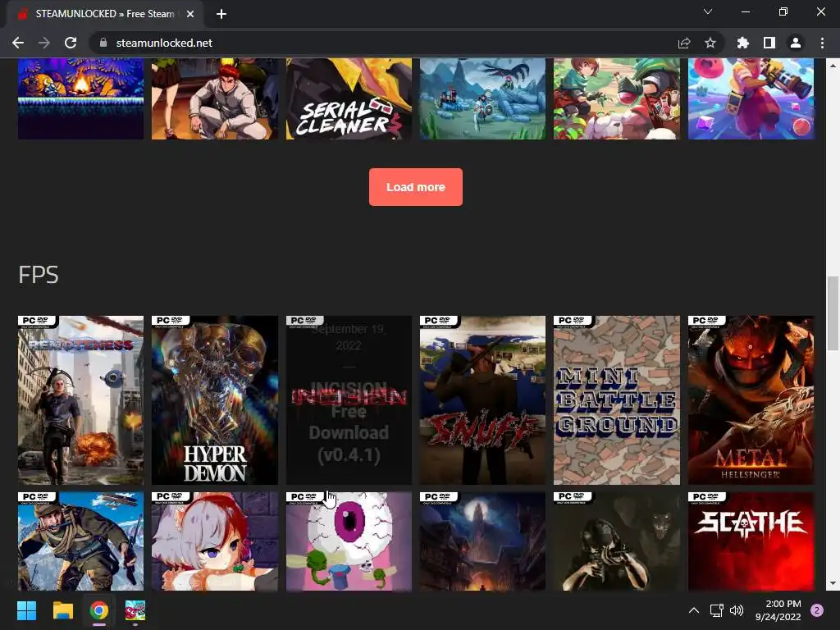Click the browser forward arrow
Viewport: 840px width, 630px height.
coord(44,43)
